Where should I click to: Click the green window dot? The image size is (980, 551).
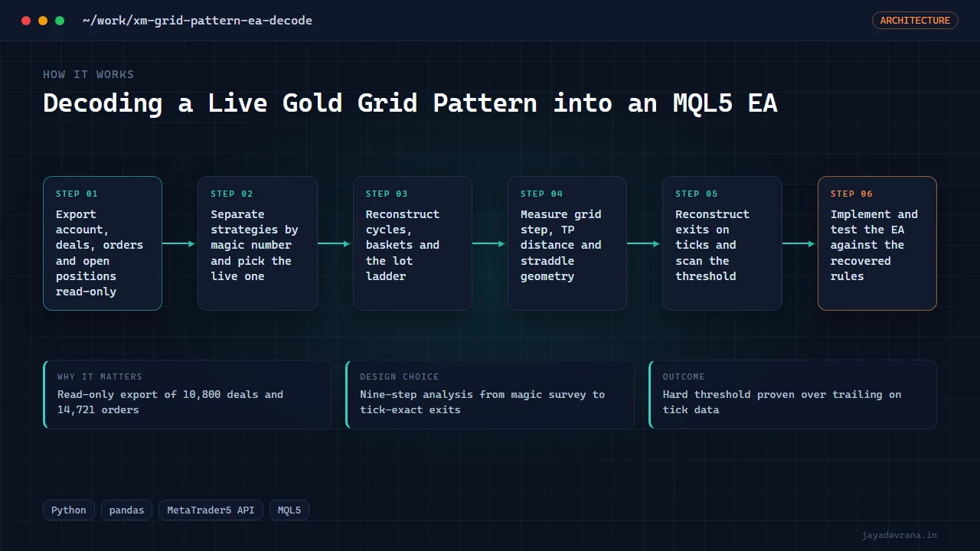click(x=60, y=21)
